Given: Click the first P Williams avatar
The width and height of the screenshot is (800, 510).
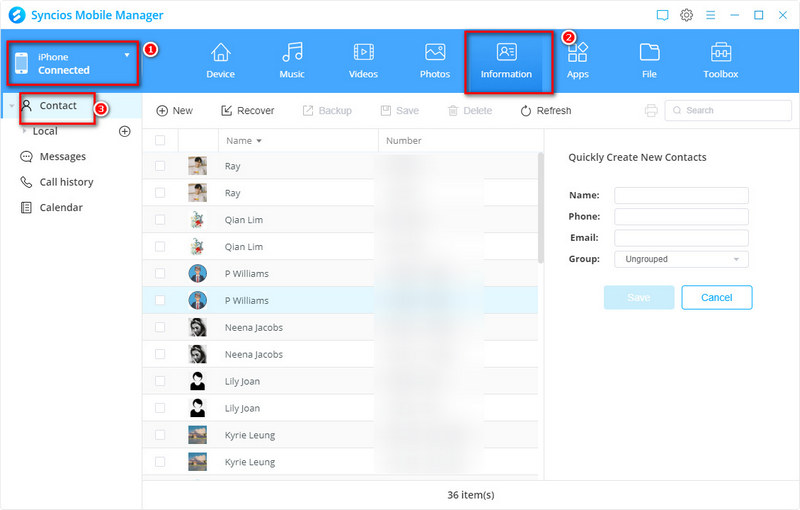Looking at the screenshot, I should tap(197, 273).
